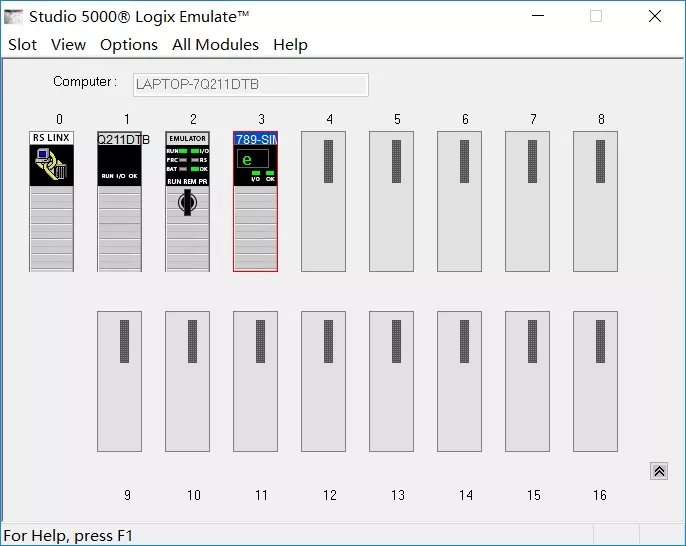Click the empty slot 4 module

click(323, 201)
